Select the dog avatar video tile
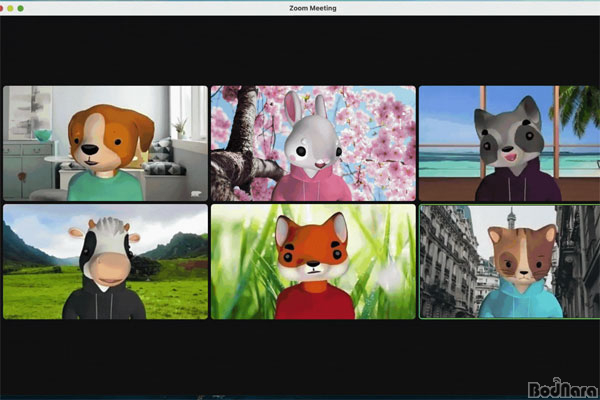Image resolution: width=600 pixels, height=400 pixels. click(105, 142)
